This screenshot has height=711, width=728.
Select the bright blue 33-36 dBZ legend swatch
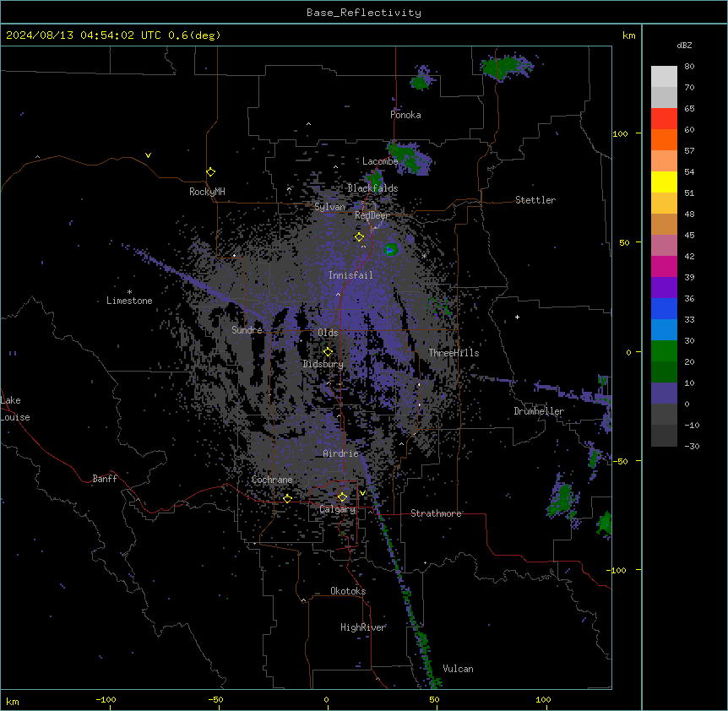pos(664,308)
